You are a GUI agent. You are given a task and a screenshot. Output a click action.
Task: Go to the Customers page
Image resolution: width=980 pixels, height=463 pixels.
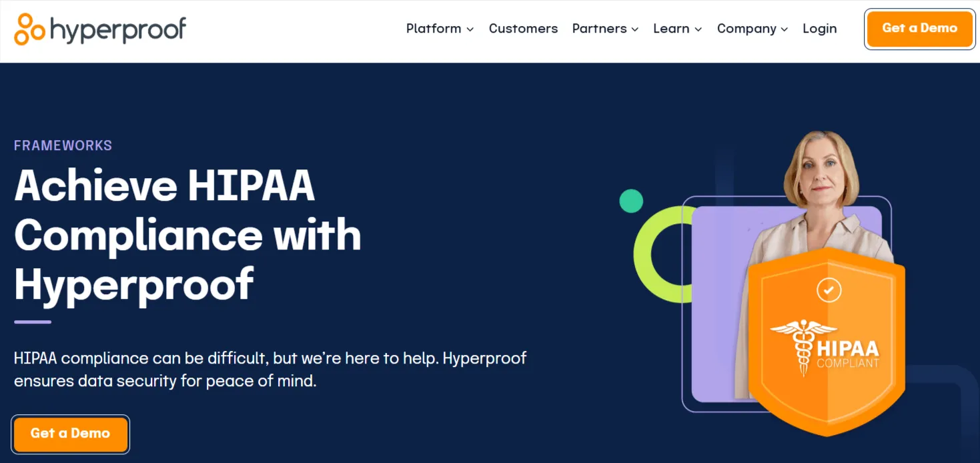(x=523, y=29)
